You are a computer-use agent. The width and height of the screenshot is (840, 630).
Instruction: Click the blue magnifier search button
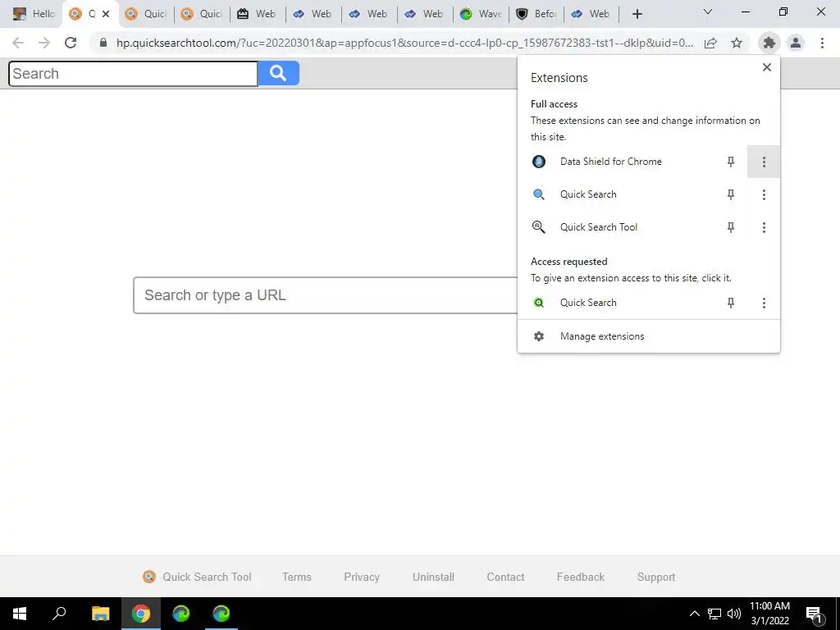[278, 73]
